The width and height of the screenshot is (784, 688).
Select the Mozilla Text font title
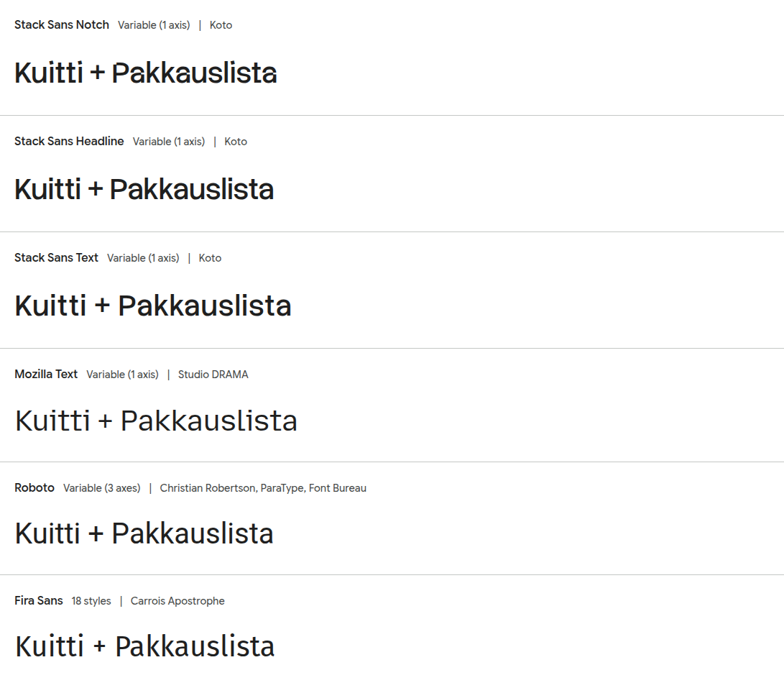click(x=46, y=375)
